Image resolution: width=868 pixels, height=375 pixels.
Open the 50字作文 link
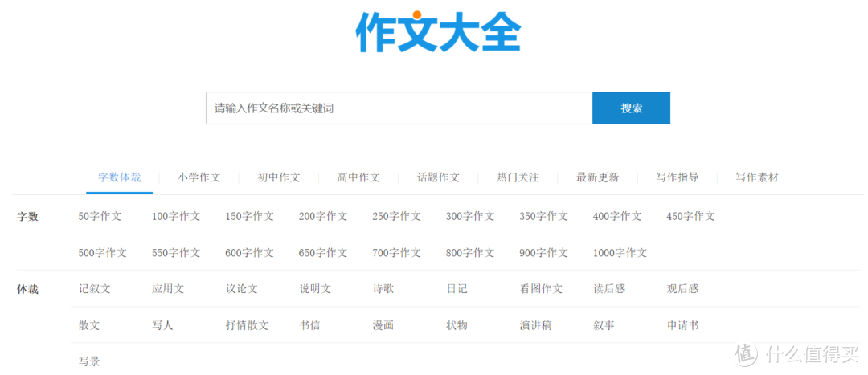[x=100, y=216]
